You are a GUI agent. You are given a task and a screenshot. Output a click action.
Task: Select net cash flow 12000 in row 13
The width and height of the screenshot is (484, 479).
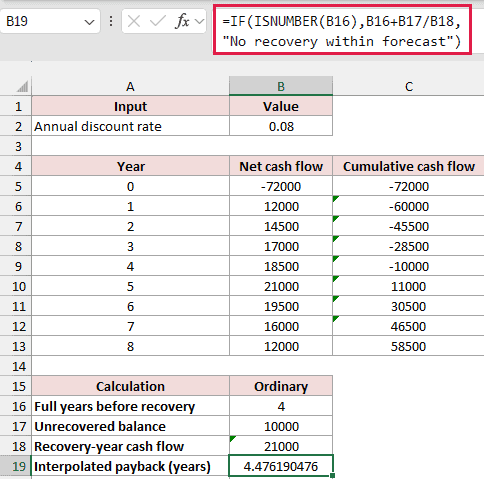[281, 346]
